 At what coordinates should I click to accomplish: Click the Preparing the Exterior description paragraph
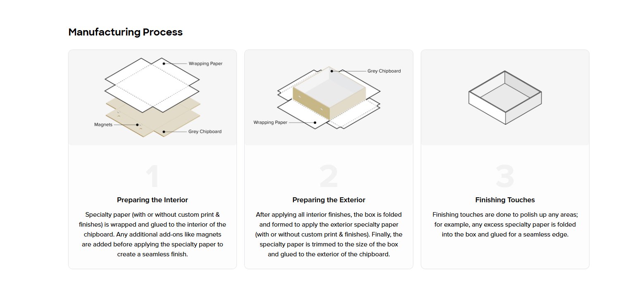[329, 234]
